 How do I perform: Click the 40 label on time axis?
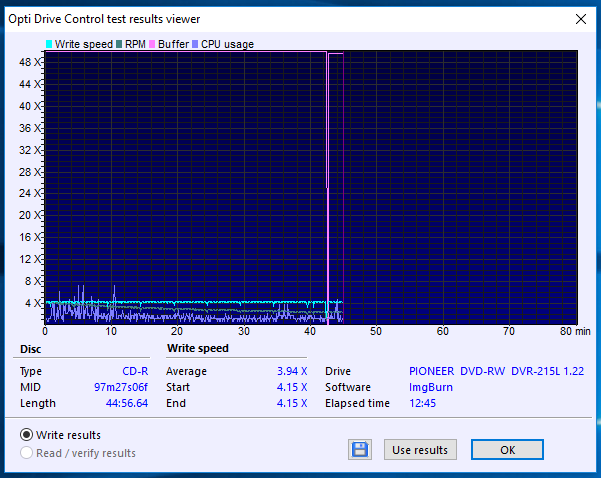310,331
